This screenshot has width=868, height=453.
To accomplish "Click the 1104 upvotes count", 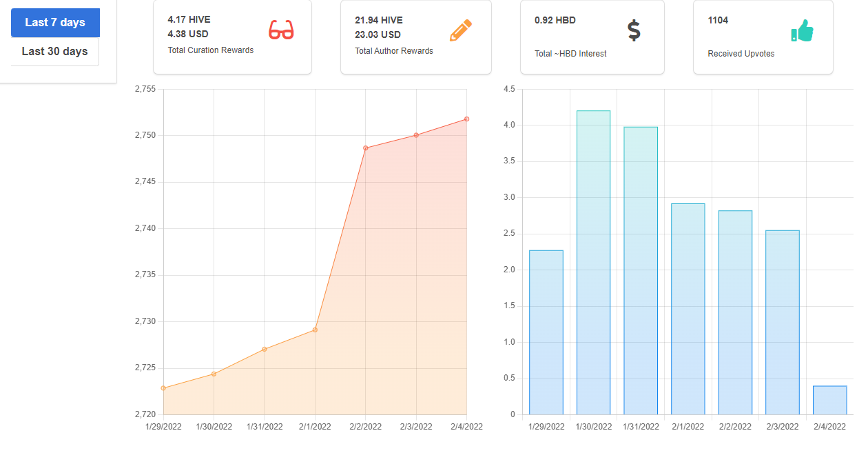I will click(718, 20).
